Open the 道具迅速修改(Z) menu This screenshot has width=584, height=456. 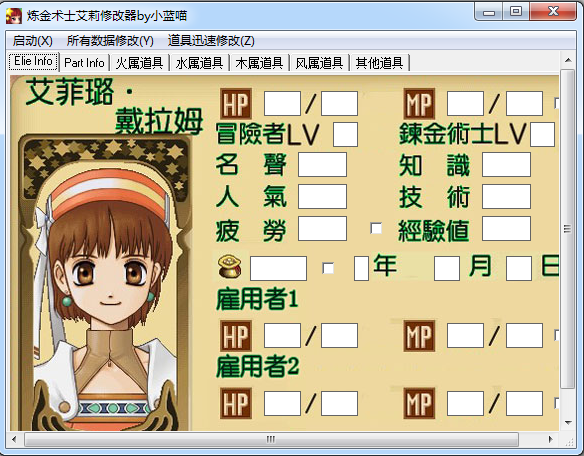point(211,40)
